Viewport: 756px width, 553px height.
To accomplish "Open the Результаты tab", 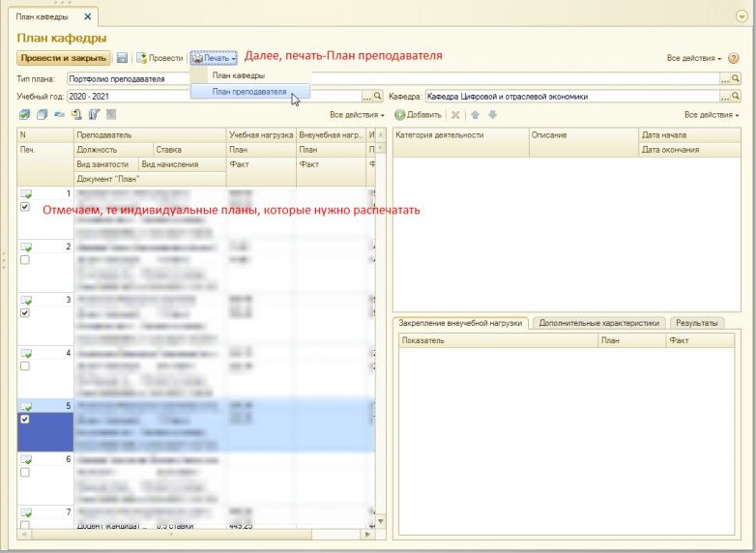I will click(x=697, y=323).
